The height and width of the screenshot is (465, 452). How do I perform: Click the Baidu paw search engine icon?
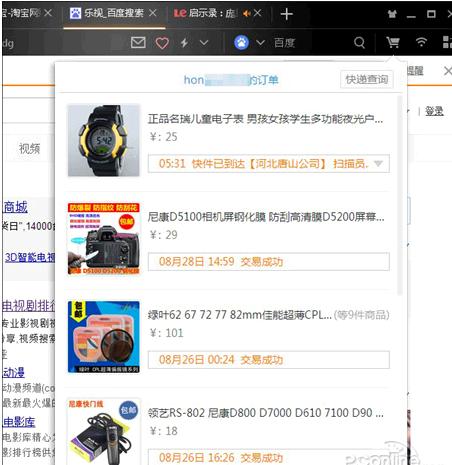(241, 42)
